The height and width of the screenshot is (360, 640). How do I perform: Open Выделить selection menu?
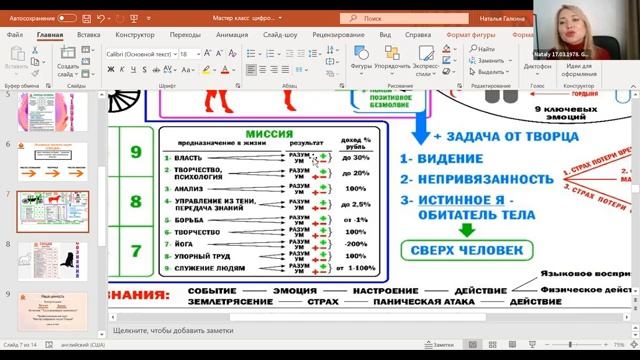[489, 71]
